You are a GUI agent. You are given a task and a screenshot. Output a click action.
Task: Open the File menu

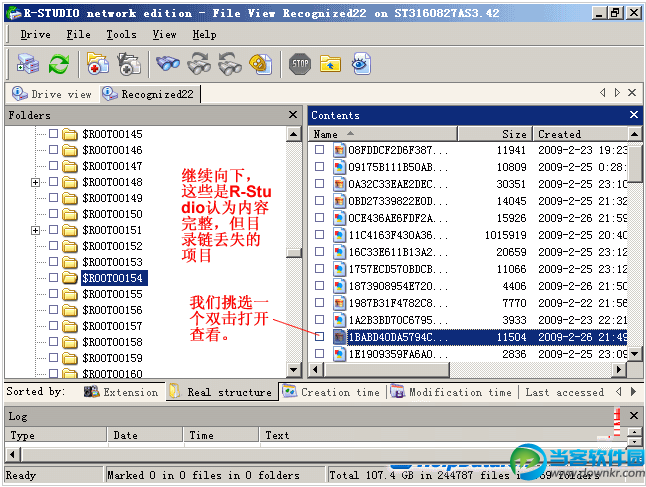click(78, 35)
